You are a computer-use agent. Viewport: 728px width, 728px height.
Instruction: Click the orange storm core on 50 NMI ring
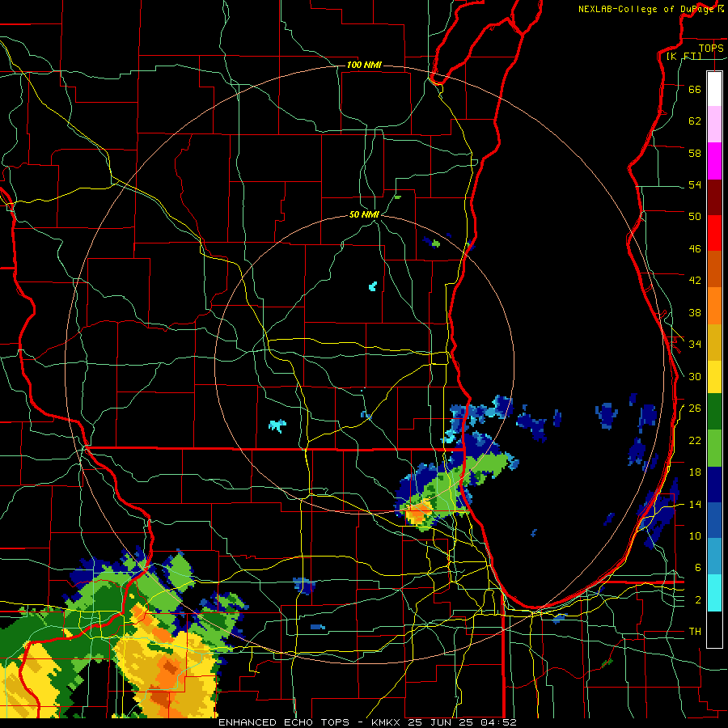[418, 513]
